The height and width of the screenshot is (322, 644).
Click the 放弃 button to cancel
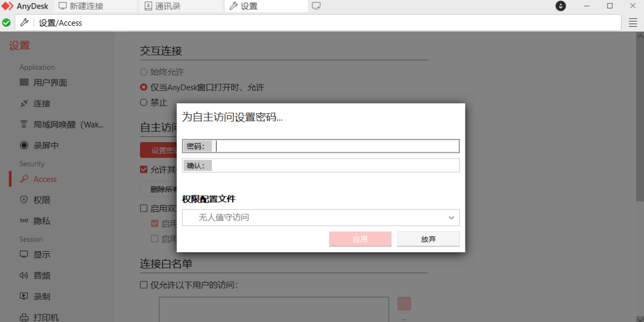428,239
